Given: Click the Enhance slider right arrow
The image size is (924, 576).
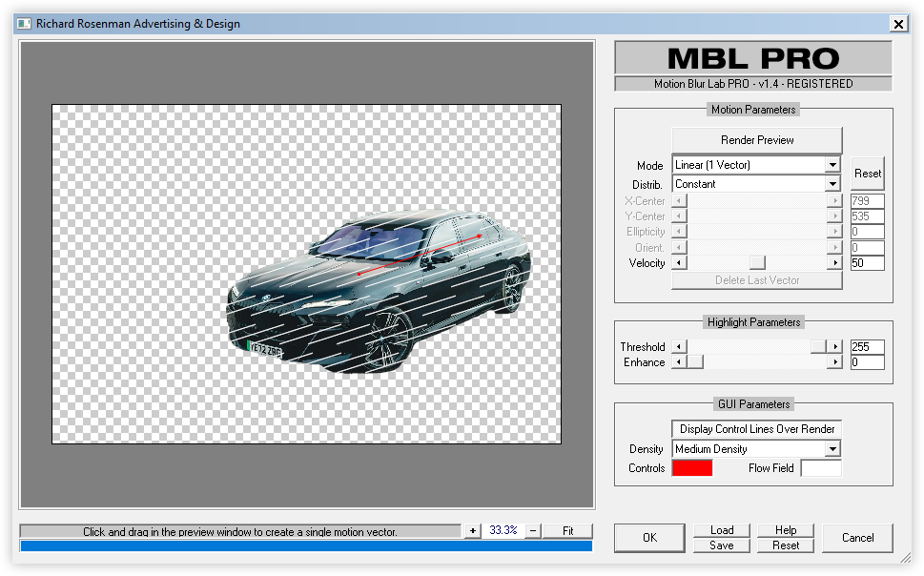Looking at the screenshot, I should coord(833,362).
